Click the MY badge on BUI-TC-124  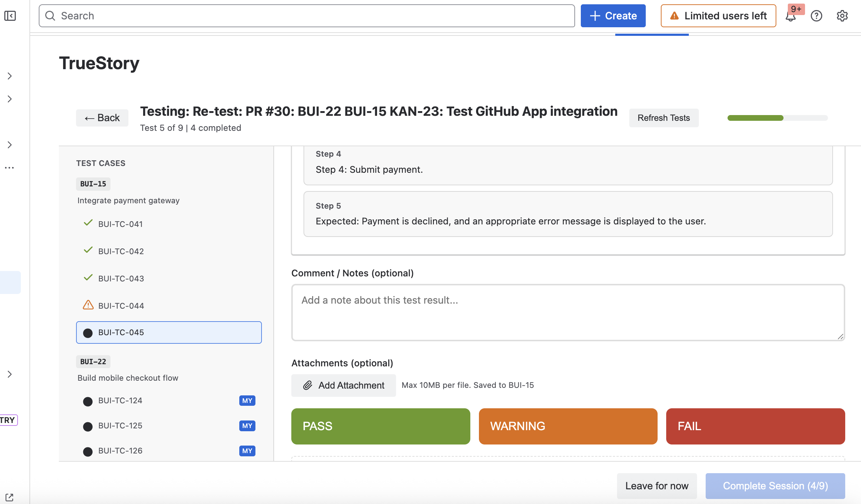point(247,400)
